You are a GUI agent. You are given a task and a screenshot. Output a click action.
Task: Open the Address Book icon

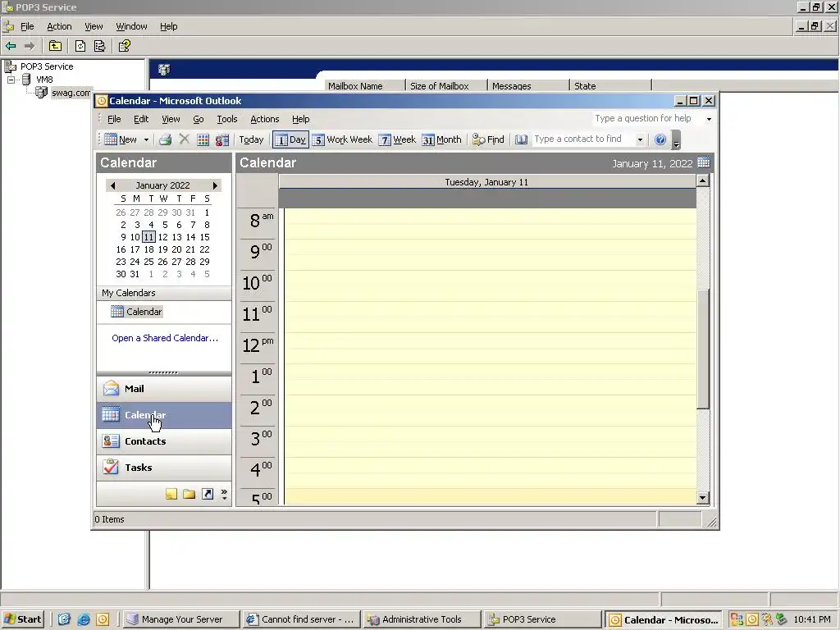521,139
